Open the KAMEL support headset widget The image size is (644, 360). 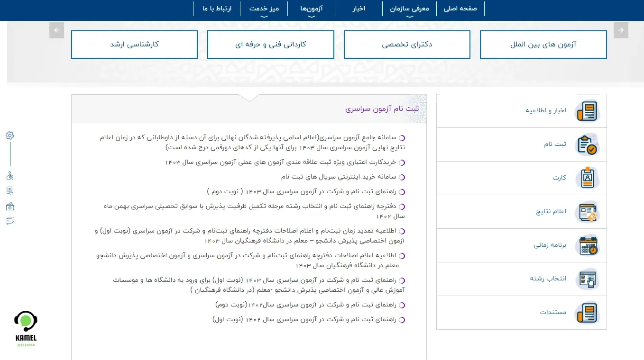pos(26,329)
